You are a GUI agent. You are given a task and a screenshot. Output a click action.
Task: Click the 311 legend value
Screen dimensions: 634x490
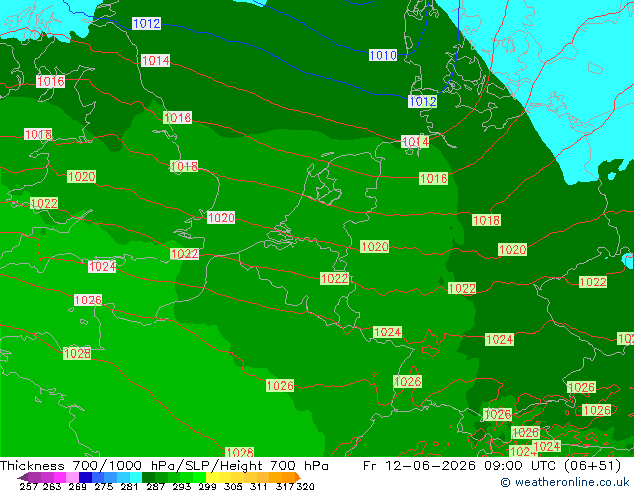click(x=258, y=486)
